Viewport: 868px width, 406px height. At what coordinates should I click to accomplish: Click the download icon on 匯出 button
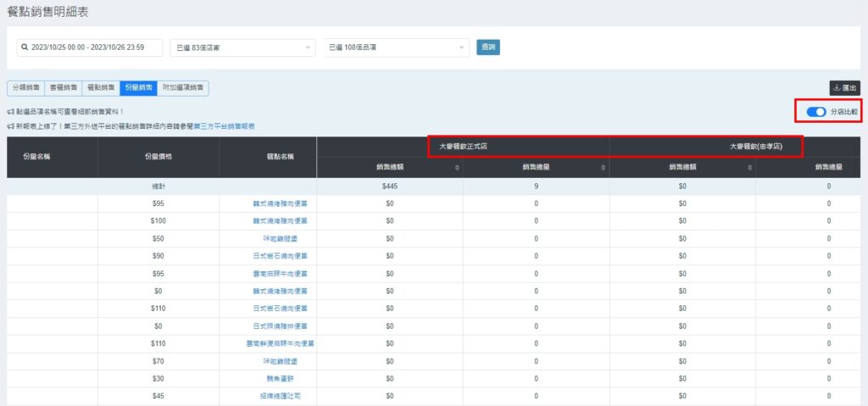click(x=837, y=88)
